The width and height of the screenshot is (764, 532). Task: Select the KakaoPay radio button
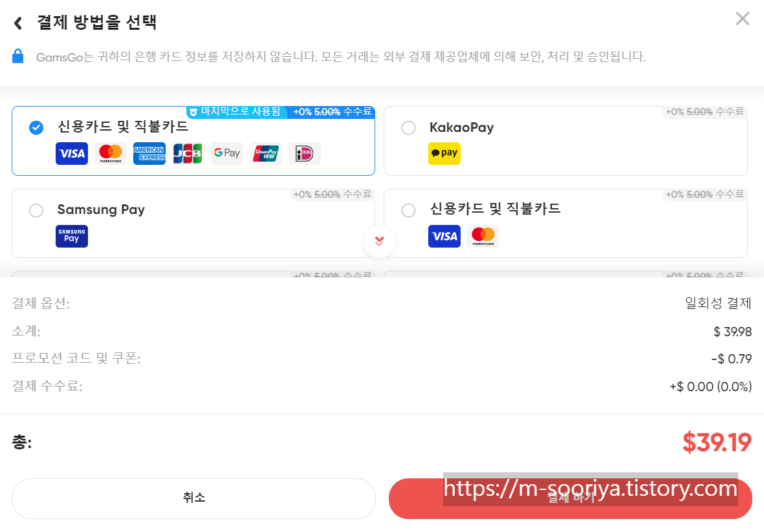tap(408, 127)
